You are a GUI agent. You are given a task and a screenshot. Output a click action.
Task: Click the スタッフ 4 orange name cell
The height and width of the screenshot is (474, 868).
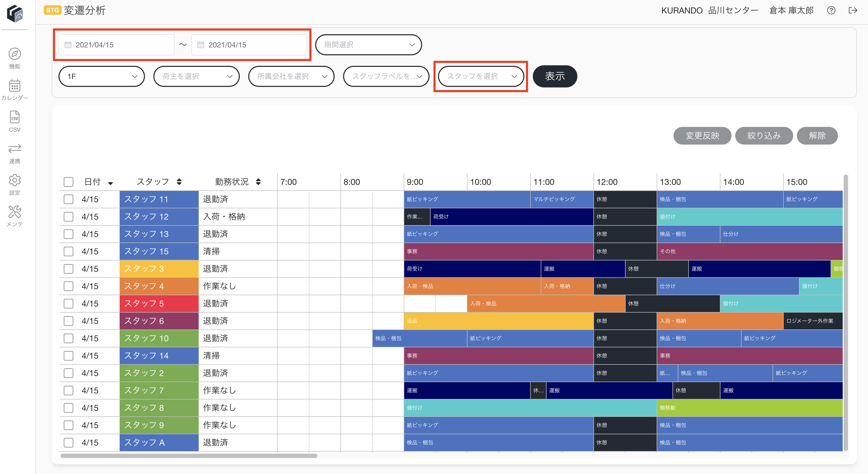159,286
